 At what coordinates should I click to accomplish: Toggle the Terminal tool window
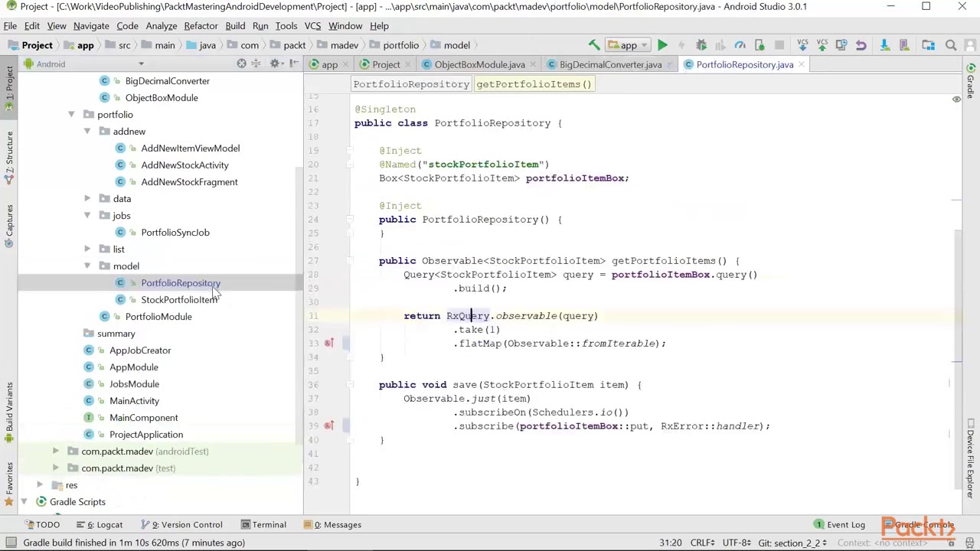(x=263, y=524)
